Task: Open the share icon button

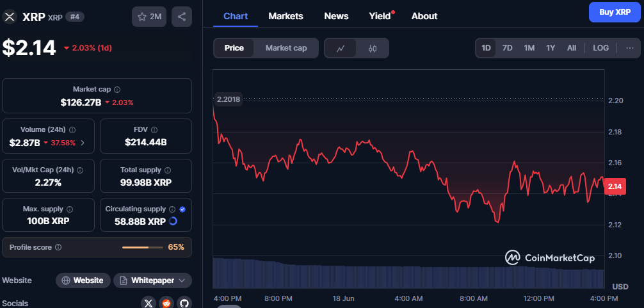Action: (182, 17)
